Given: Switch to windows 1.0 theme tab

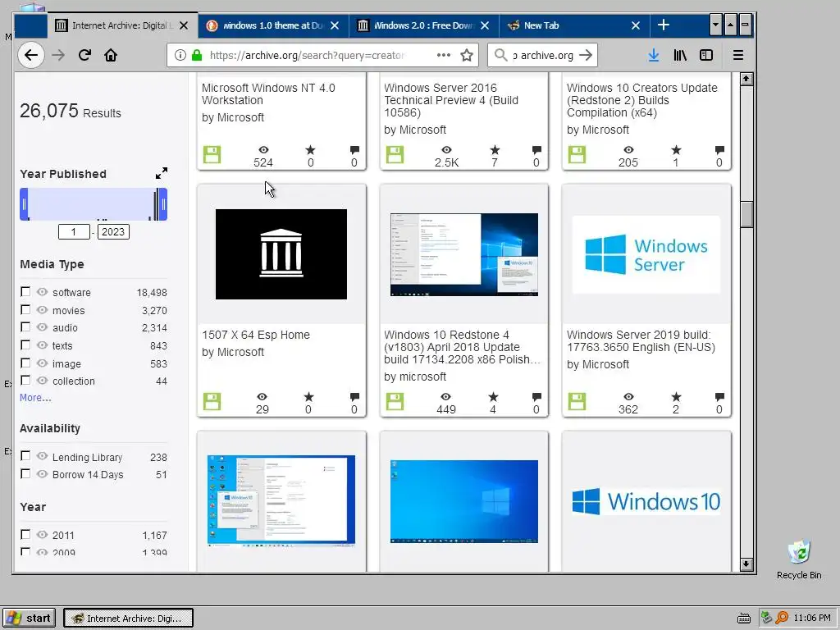Looking at the screenshot, I should (273, 25).
